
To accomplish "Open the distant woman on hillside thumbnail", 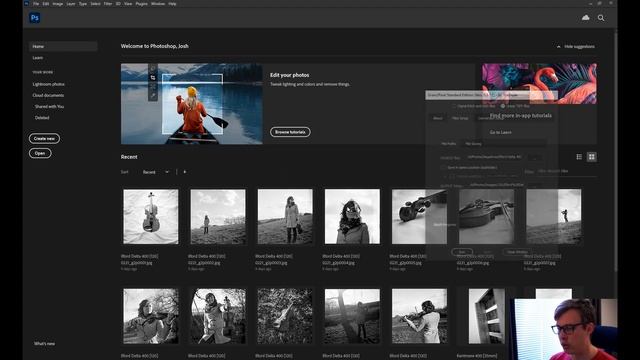I will (218, 216).
